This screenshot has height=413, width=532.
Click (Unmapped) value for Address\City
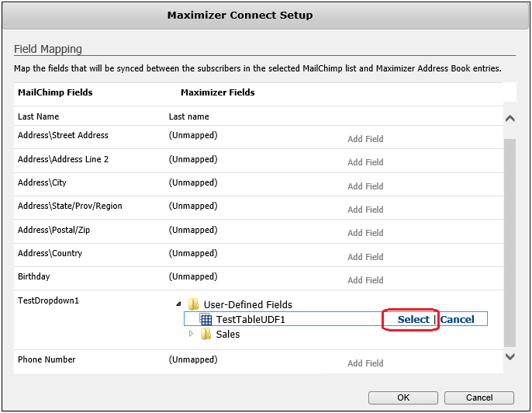pyautogui.click(x=193, y=182)
